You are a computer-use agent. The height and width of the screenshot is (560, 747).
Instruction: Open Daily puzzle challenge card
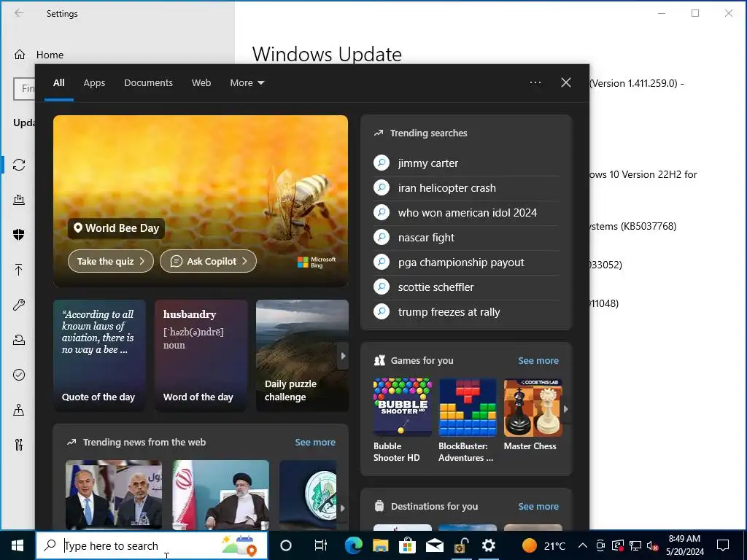click(x=302, y=355)
